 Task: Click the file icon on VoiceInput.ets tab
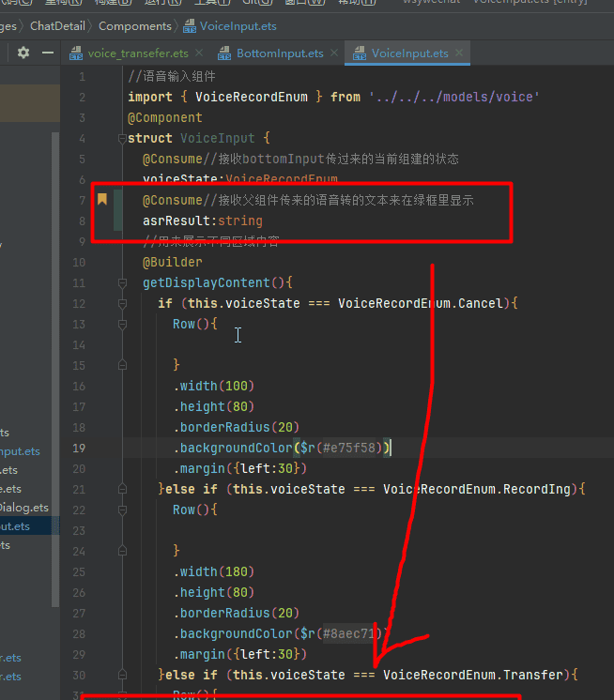pos(358,54)
